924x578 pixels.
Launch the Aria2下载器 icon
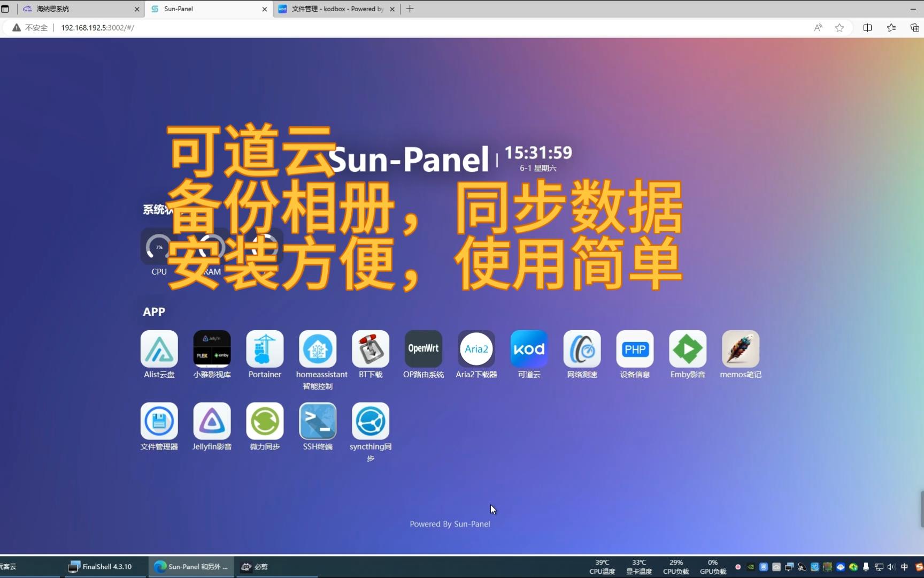tap(476, 349)
